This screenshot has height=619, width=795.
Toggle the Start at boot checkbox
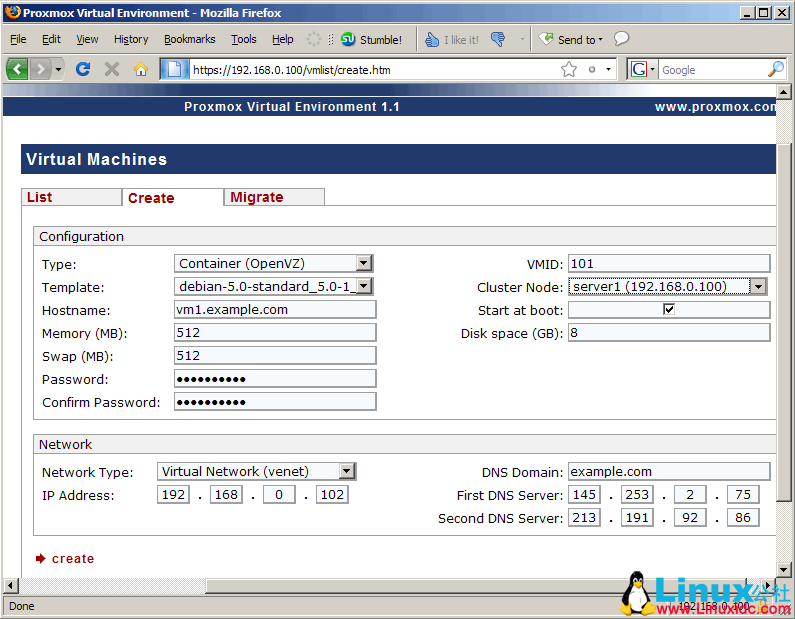(669, 310)
